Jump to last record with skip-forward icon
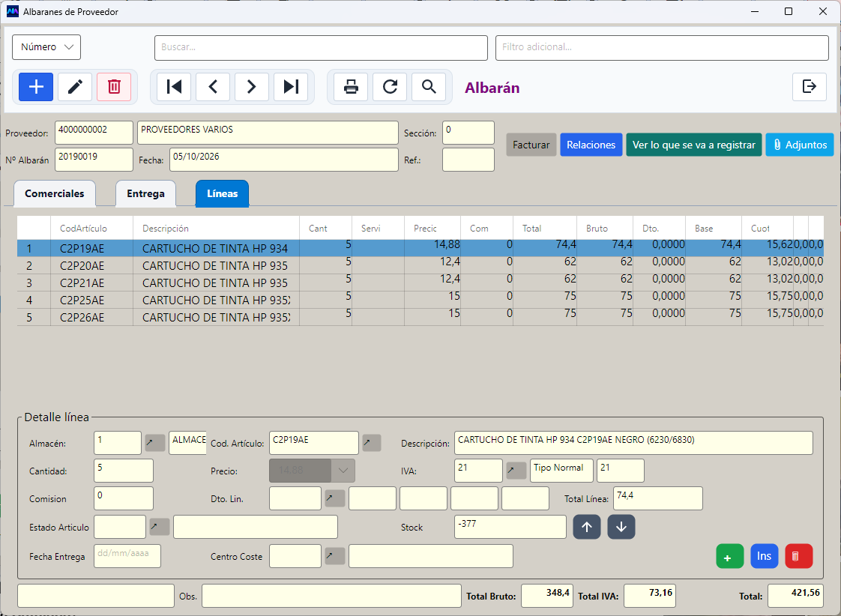Image resolution: width=841 pixels, height=616 pixels. tap(291, 87)
